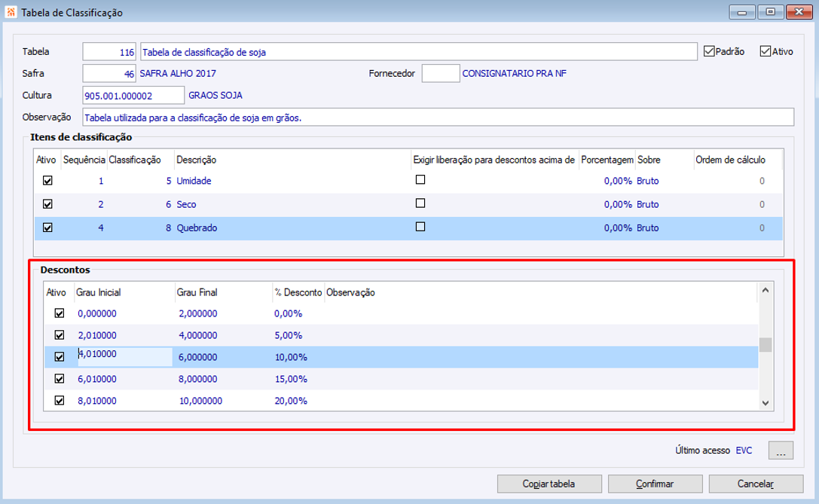Click Grau Final value '6,000000'
Screen dimensions: 819x504
198,357
